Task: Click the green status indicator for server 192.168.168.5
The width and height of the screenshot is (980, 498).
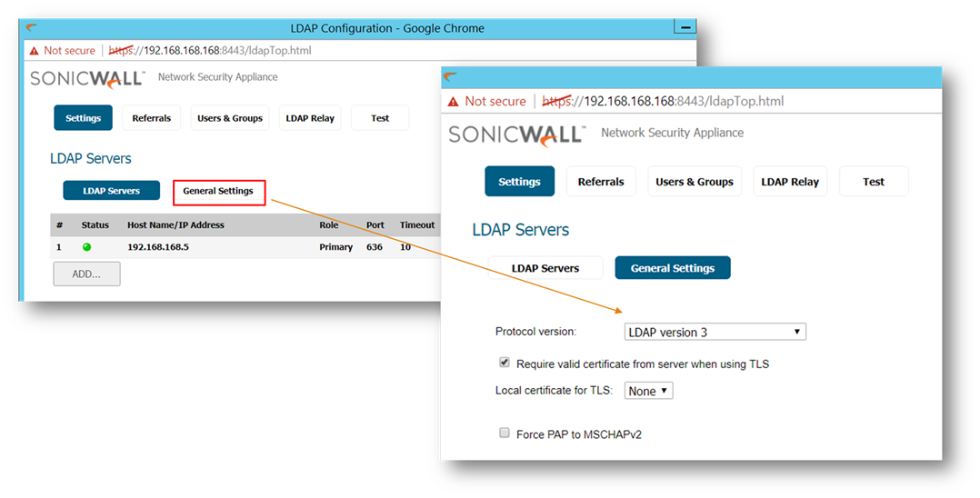Action: [x=86, y=247]
